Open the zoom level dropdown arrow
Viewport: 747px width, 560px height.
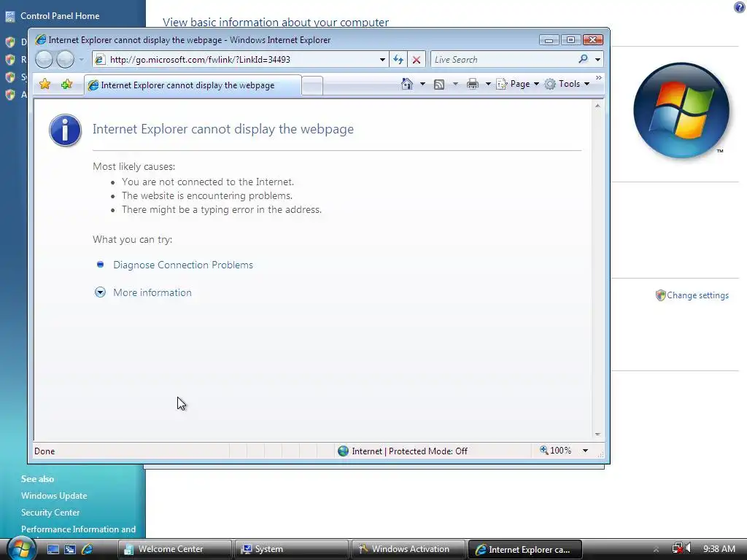586,451
